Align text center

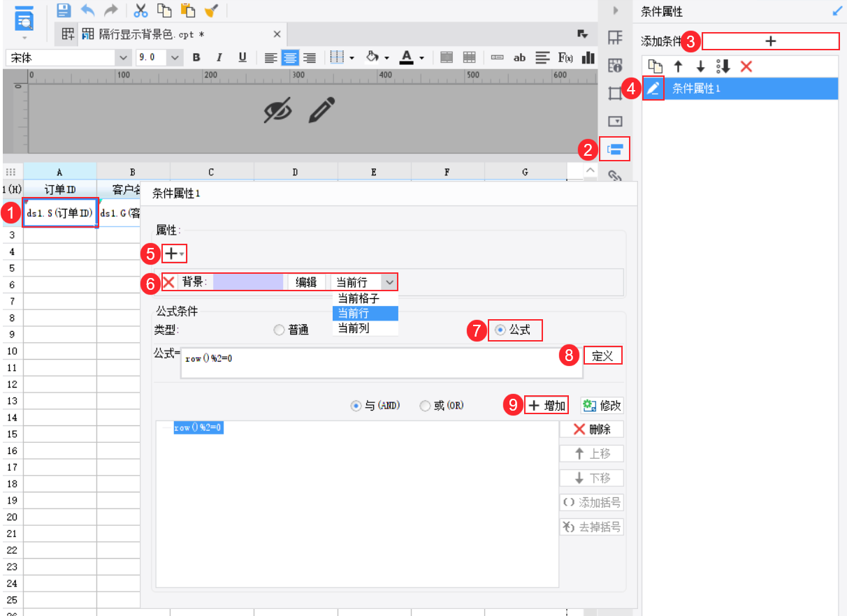click(290, 58)
